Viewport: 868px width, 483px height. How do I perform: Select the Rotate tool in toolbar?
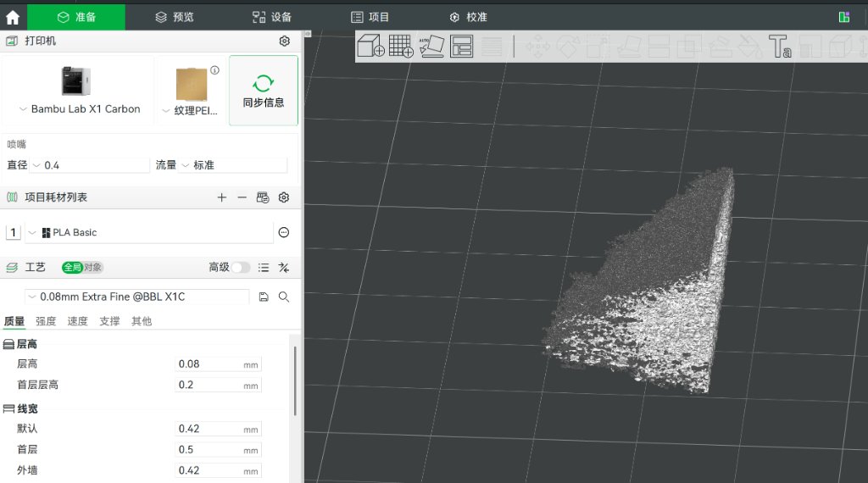point(568,47)
